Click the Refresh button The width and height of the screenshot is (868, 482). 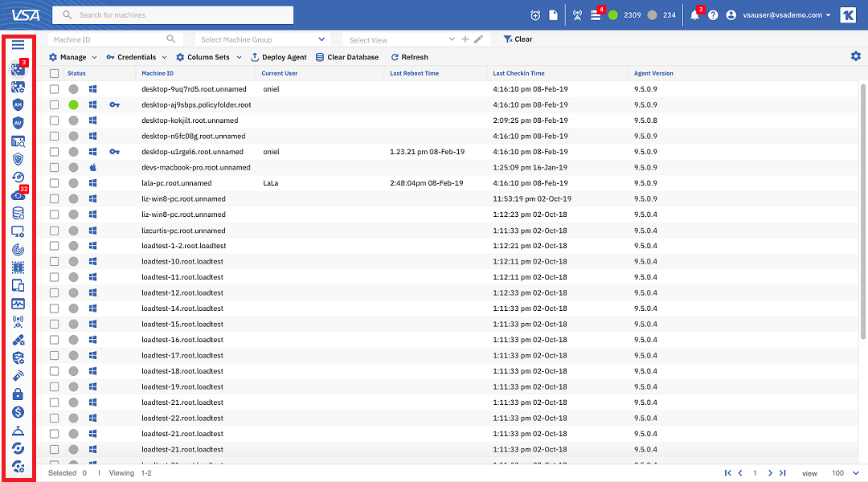(410, 57)
